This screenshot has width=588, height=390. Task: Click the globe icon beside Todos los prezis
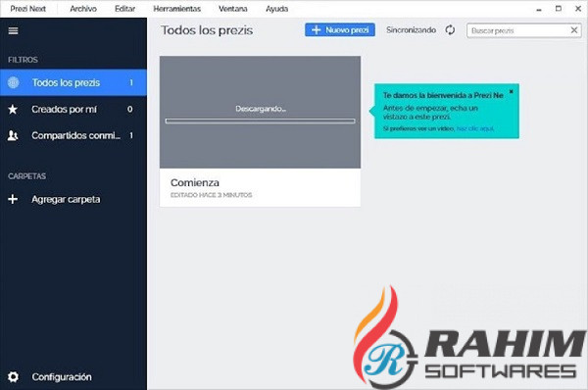point(14,82)
